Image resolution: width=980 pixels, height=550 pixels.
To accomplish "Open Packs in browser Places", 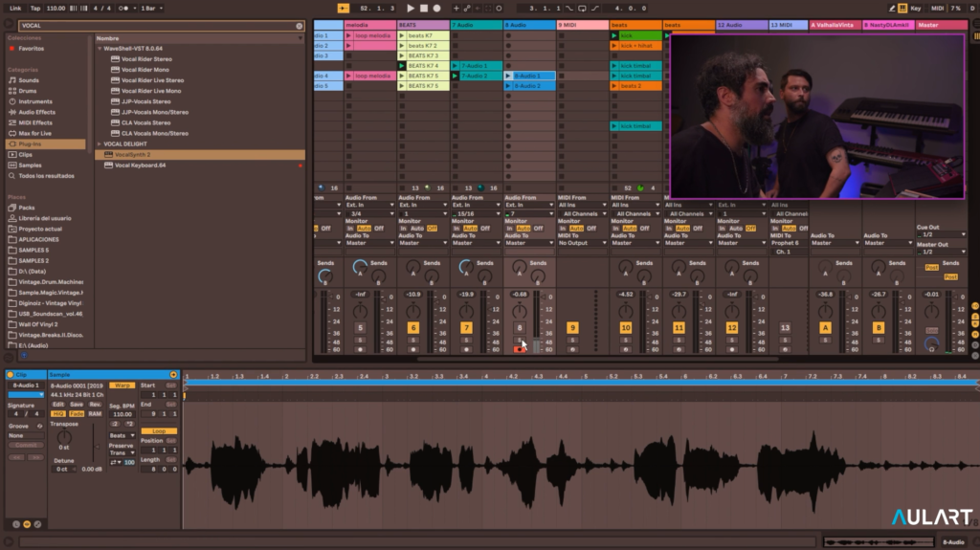I will click(x=26, y=208).
